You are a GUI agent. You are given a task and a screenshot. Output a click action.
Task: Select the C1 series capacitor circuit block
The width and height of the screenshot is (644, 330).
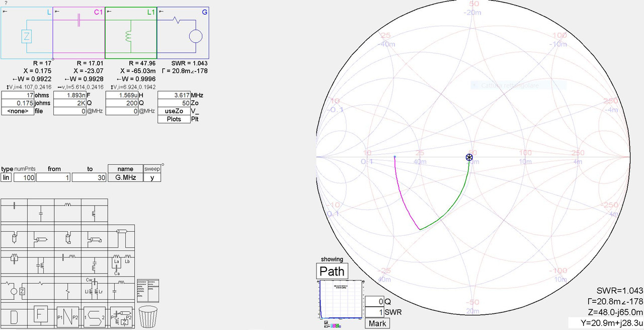click(x=79, y=33)
